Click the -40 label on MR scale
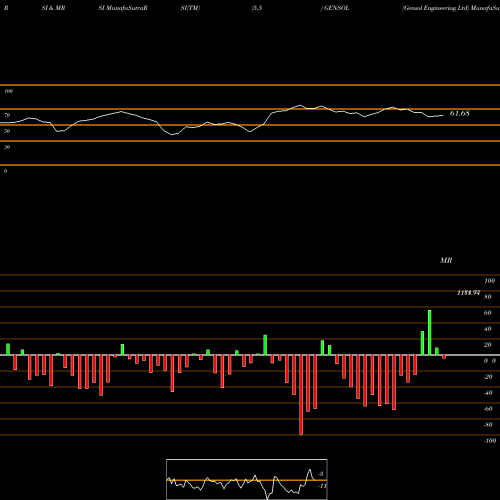 (x=488, y=393)
